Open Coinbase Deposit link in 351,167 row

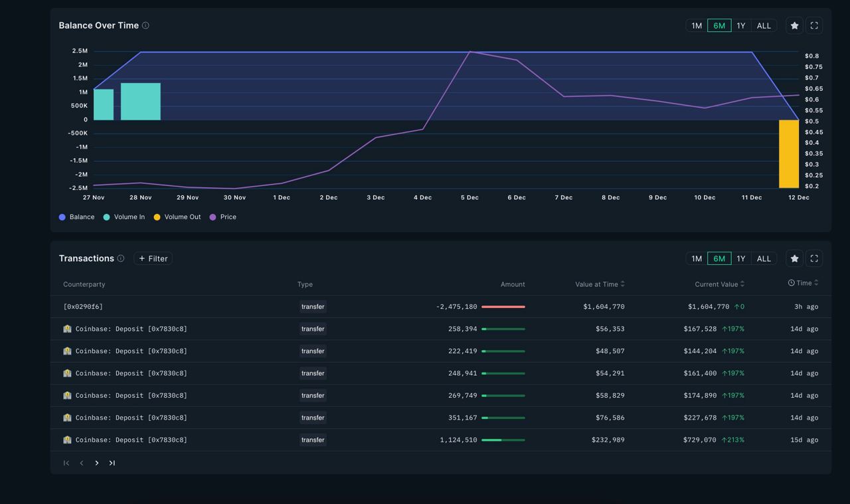point(131,418)
